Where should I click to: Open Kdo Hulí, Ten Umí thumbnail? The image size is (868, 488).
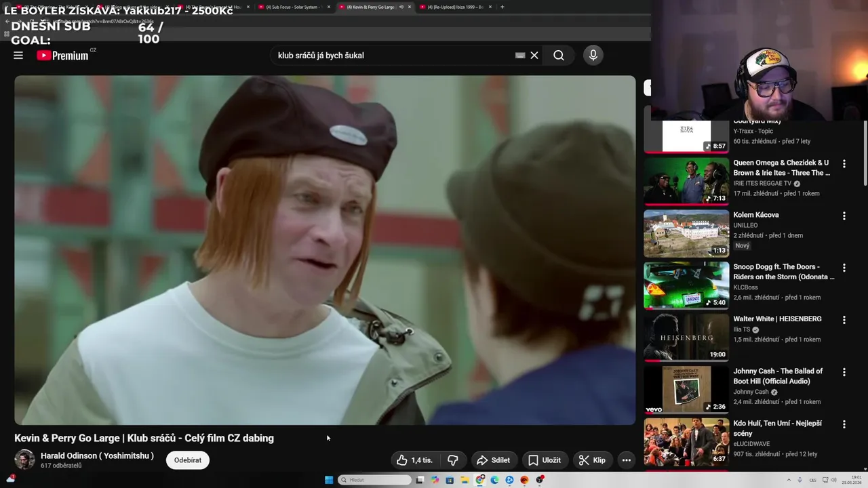[686, 442]
